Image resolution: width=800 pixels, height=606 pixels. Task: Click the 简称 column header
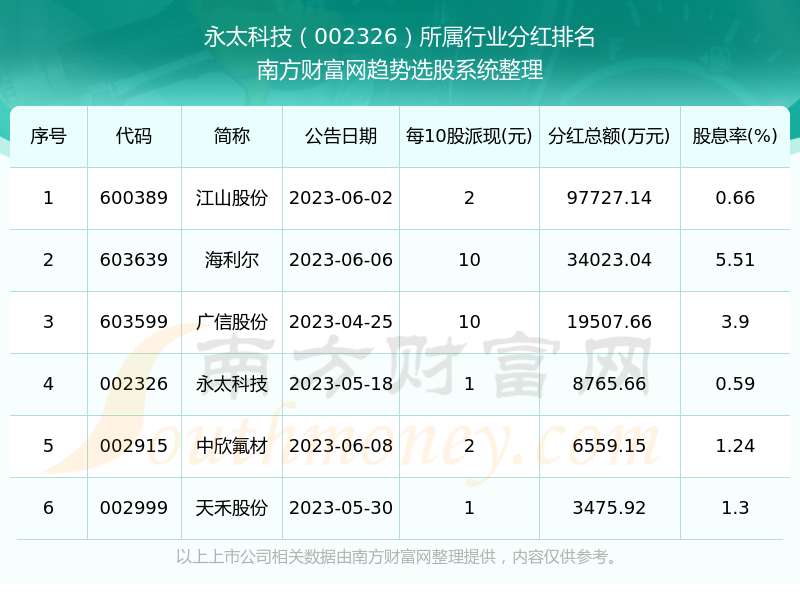[232, 136]
